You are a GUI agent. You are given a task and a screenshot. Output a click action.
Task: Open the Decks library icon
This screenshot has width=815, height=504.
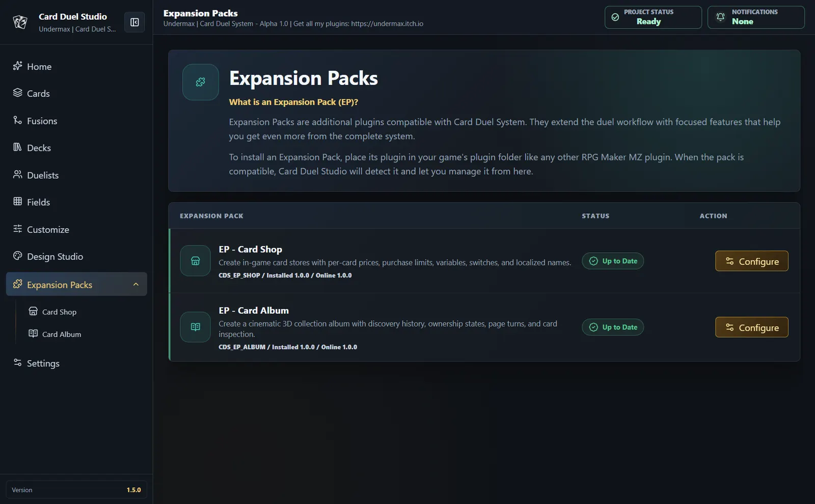[x=17, y=147]
